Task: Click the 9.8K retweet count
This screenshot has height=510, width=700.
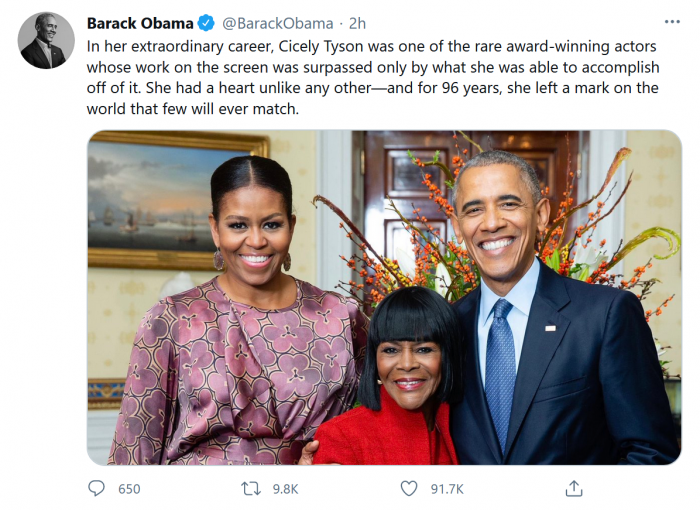Action: 285,489
